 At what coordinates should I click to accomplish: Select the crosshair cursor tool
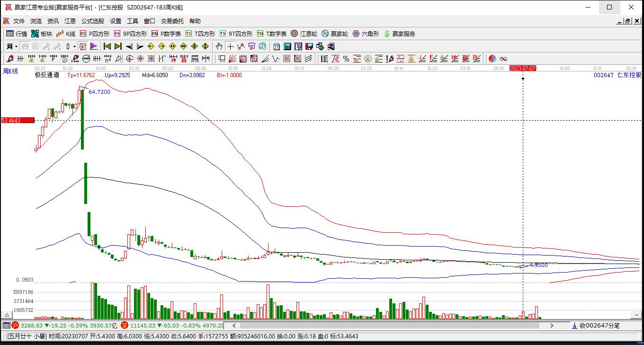click(230, 46)
